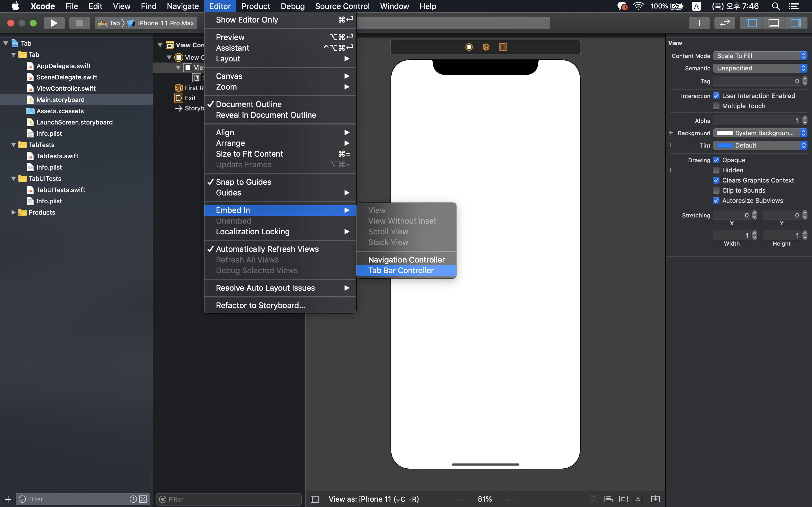Viewport: 812px width, 507px height.
Task: Click First Responder icon in scene dock
Action: point(486,47)
